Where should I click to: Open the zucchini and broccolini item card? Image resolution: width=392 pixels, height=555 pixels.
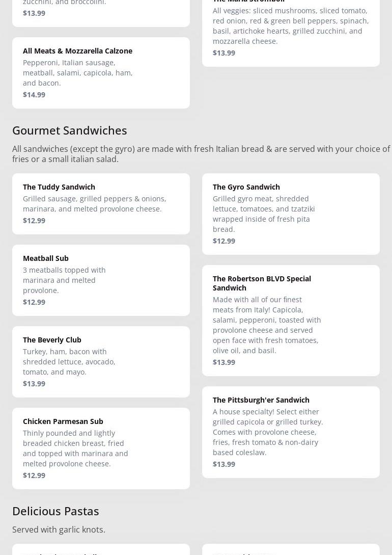point(101,10)
